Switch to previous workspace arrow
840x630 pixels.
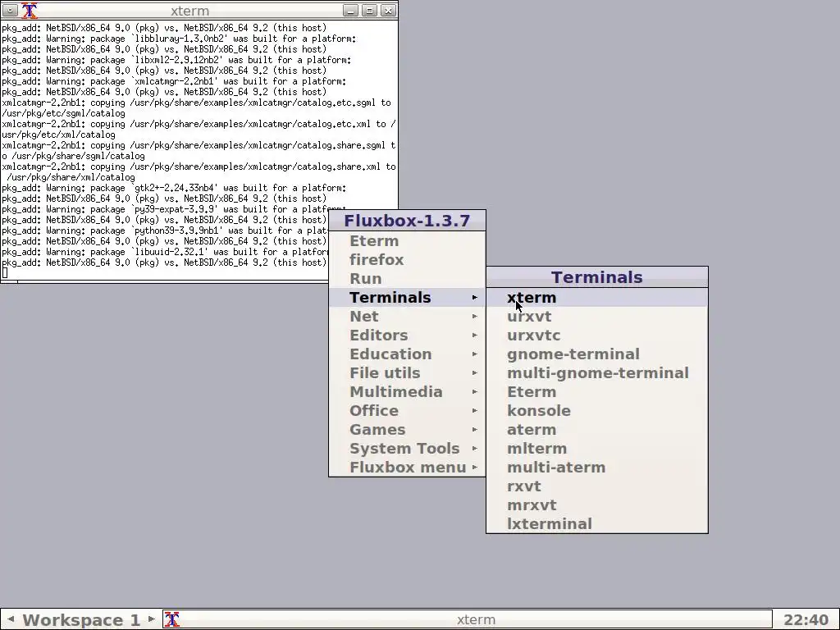(11, 619)
